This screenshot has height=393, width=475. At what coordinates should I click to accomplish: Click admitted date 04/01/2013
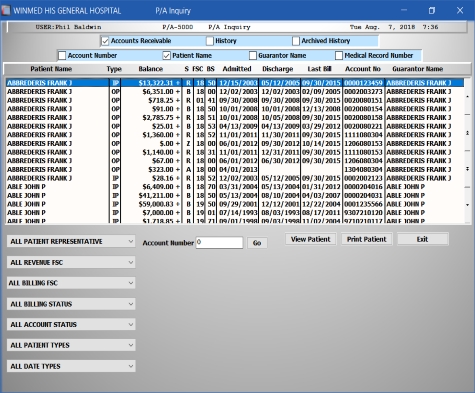pyautogui.click(x=238, y=169)
